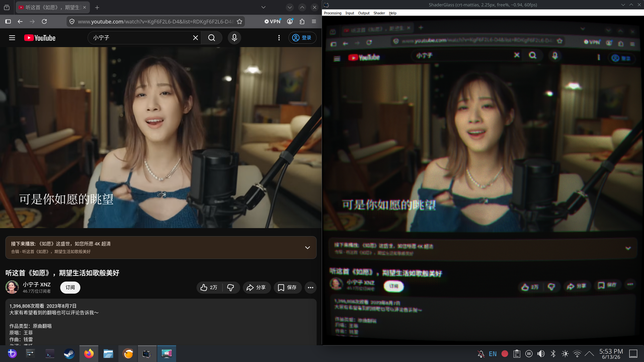Pause media with the tray pause icon
Image resolution: width=644 pixels, height=362 pixels.
tap(529, 353)
